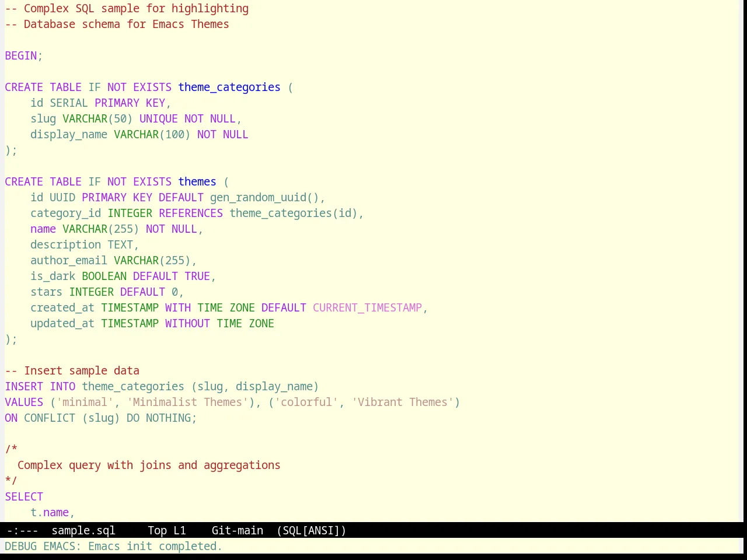Click the first comment line 'Complex SQL sample'
The image size is (747, 560).
127,8
